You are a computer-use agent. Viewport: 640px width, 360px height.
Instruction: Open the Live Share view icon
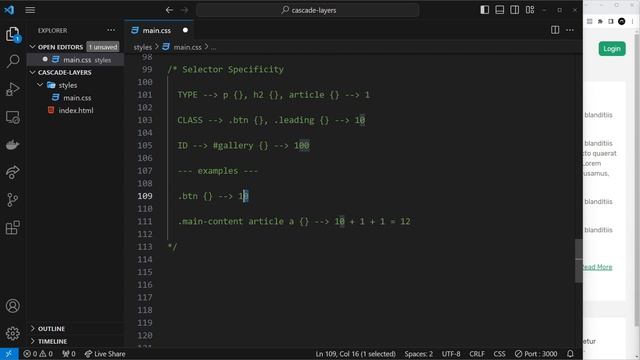coord(13,172)
